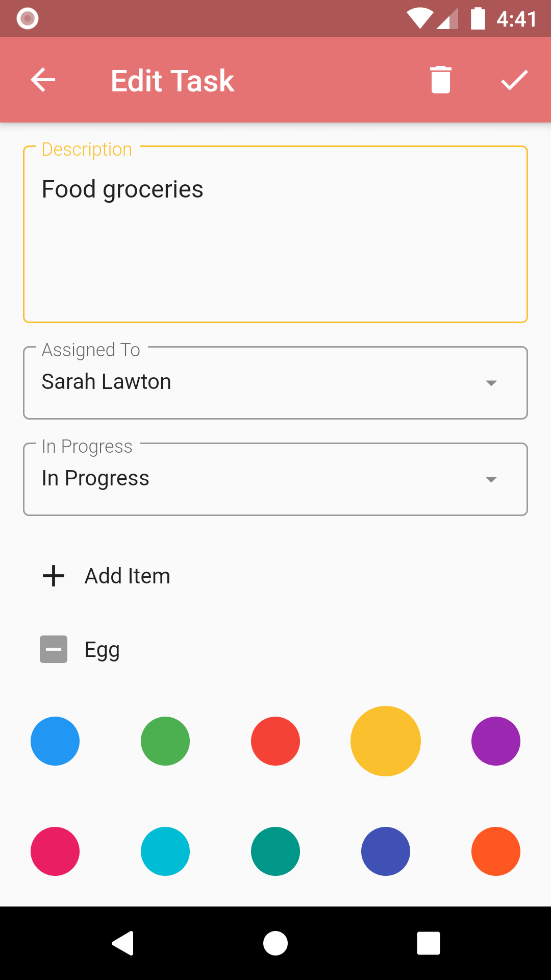Open the Assigned To dropdown

click(x=275, y=383)
